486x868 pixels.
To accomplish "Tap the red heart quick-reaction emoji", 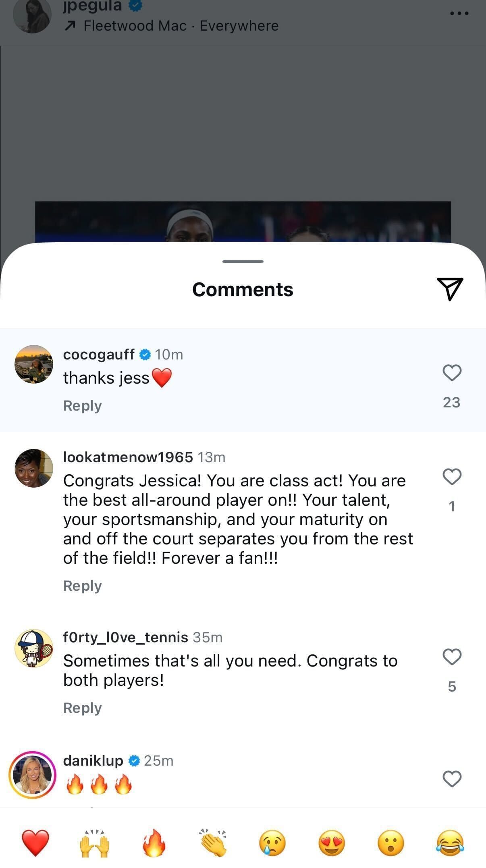I will 35,842.
